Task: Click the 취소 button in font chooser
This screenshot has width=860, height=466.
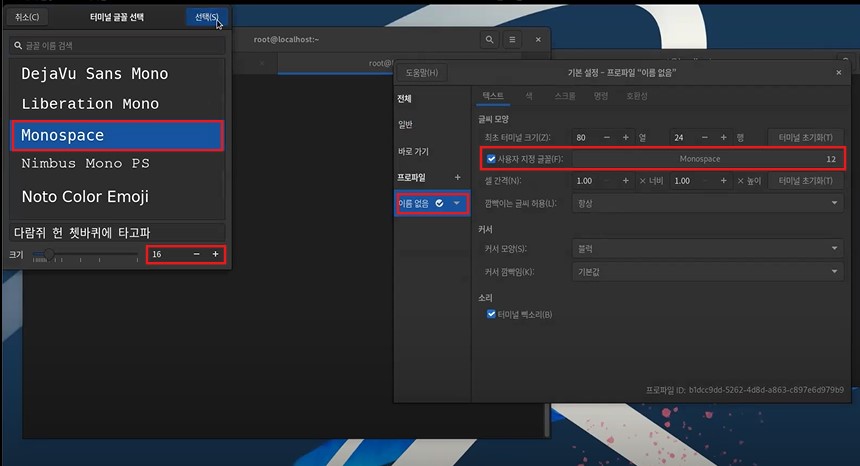Action: tap(27, 17)
